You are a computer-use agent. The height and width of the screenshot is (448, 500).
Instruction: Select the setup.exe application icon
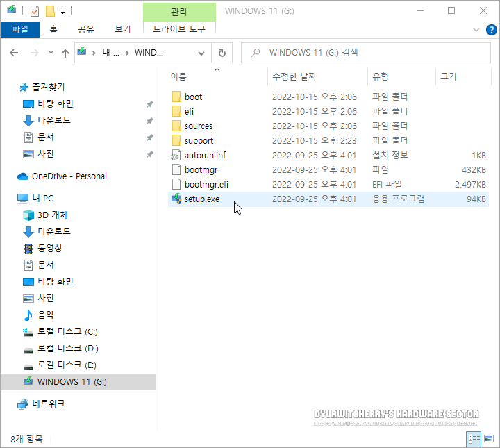click(176, 199)
